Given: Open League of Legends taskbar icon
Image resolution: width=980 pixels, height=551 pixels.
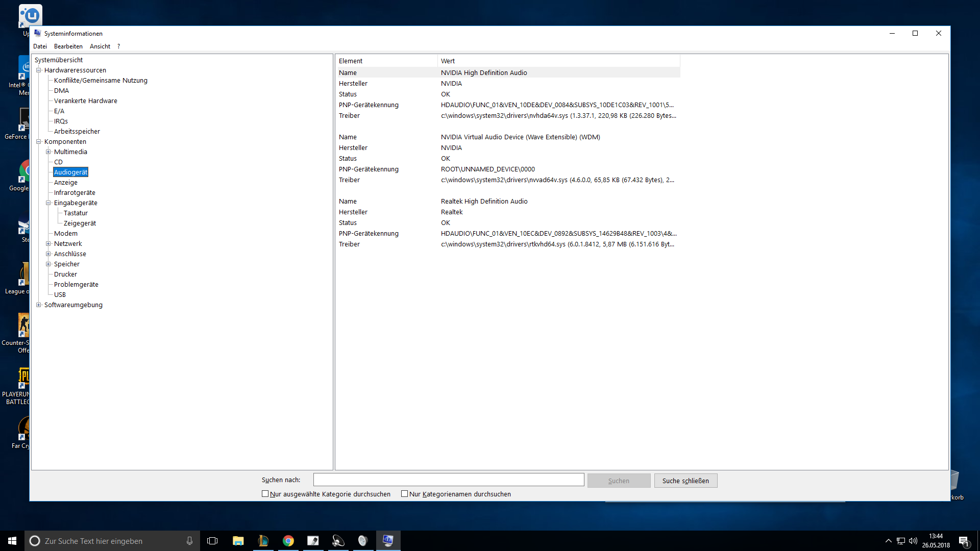Looking at the screenshot, I should click(x=263, y=541).
